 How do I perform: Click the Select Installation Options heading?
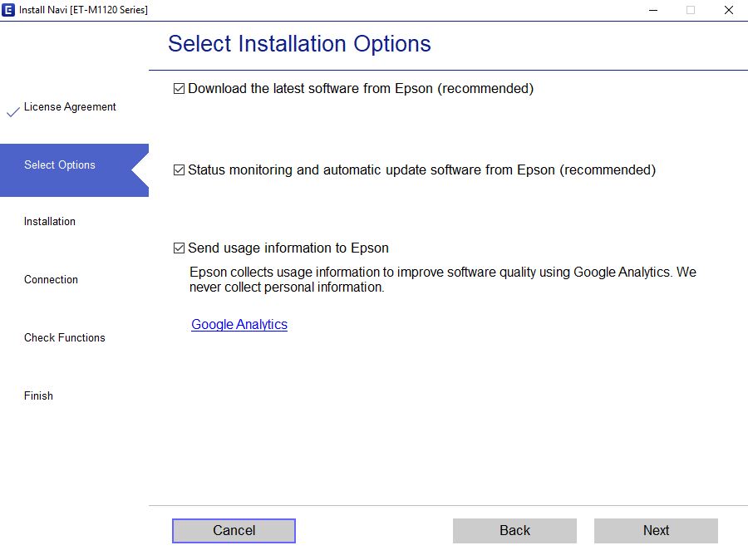coord(299,44)
